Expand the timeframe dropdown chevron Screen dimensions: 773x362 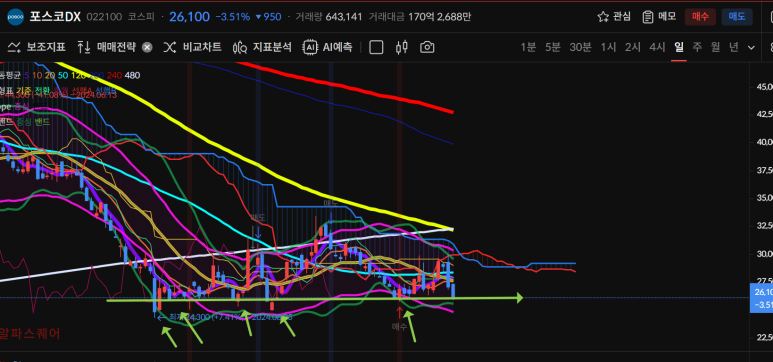coord(751,48)
